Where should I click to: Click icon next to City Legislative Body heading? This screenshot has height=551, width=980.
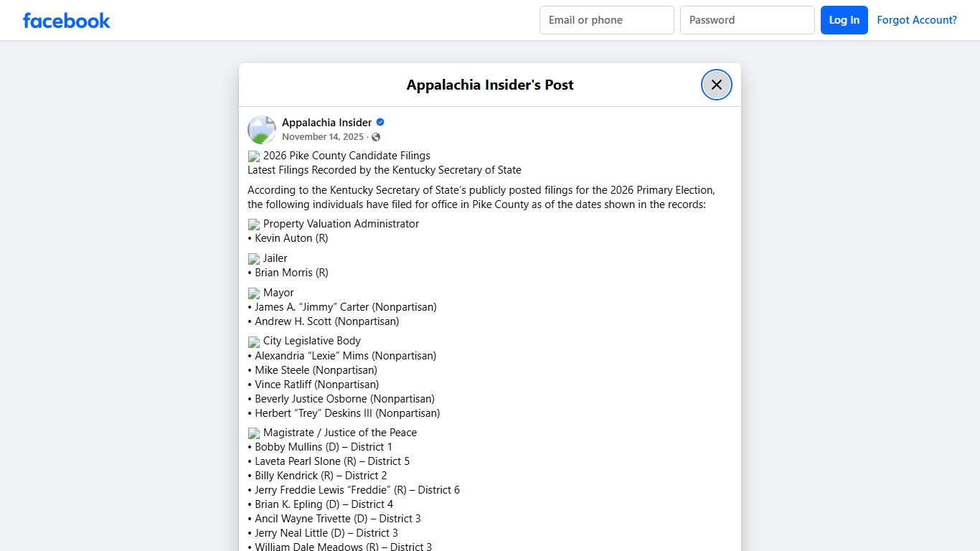253,342
